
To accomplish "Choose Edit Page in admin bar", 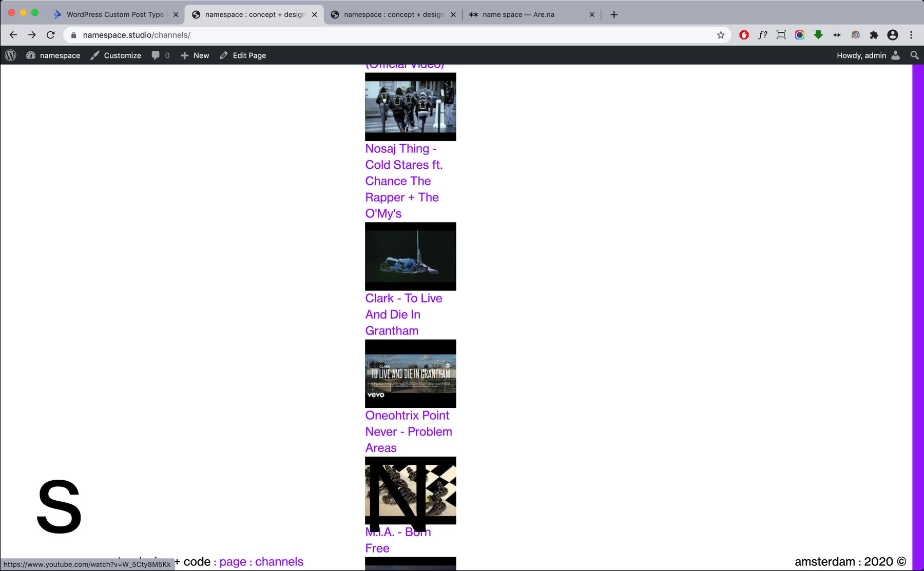I will [243, 55].
